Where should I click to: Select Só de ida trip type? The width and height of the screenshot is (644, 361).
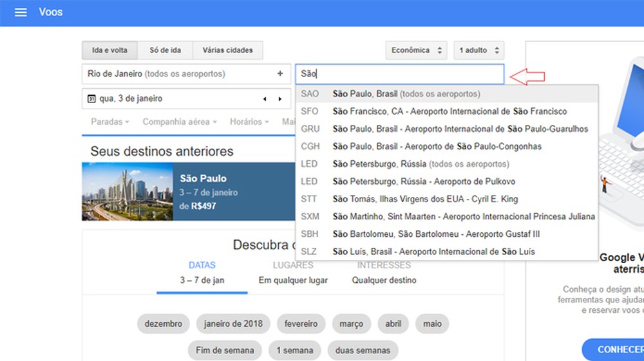[x=165, y=50]
